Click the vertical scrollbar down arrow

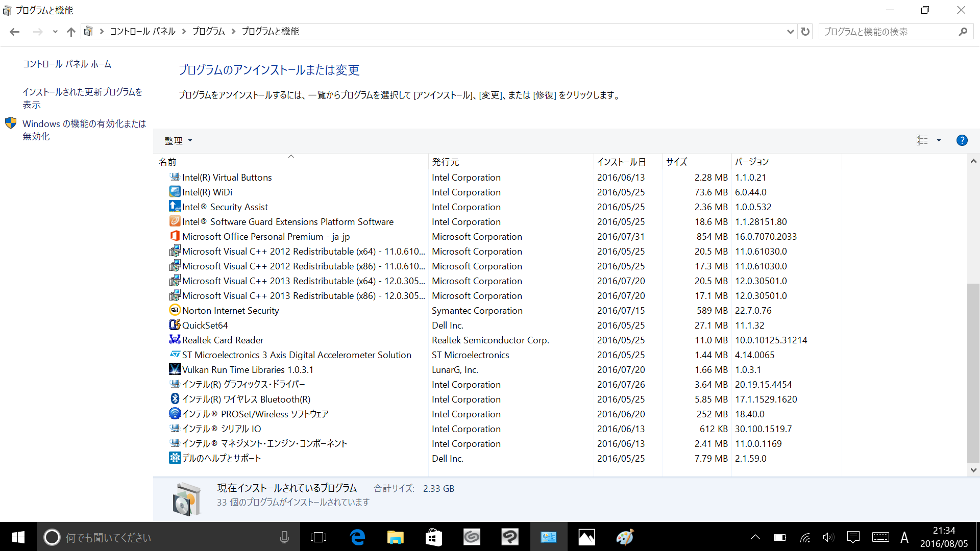(973, 470)
